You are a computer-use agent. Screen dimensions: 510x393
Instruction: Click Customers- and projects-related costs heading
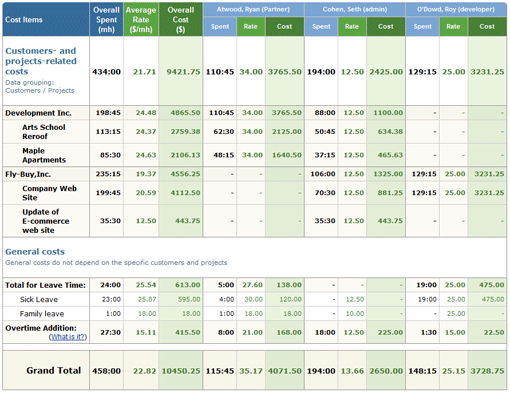[41, 61]
